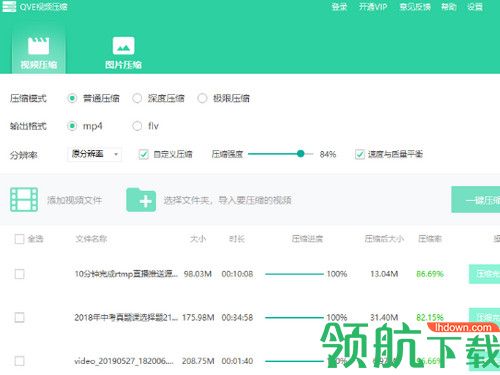500x375 pixels.
Task: Click the film strip add-video icon
Action: [24, 200]
